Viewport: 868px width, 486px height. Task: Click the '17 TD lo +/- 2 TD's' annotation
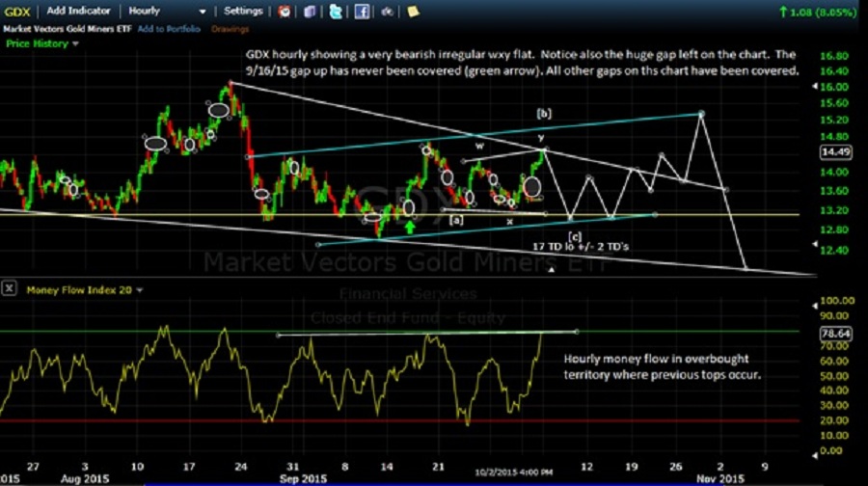point(581,247)
